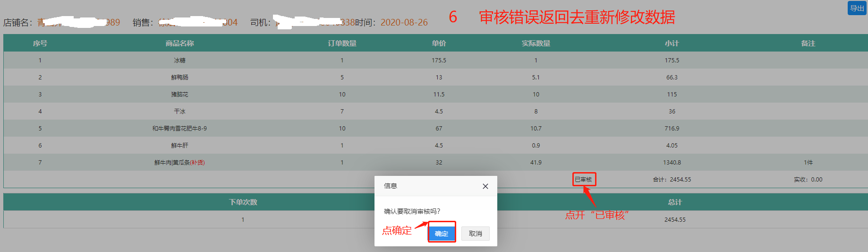Close the 信息 dialog with the X icon
The image size is (868, 252).
point(485,186)
